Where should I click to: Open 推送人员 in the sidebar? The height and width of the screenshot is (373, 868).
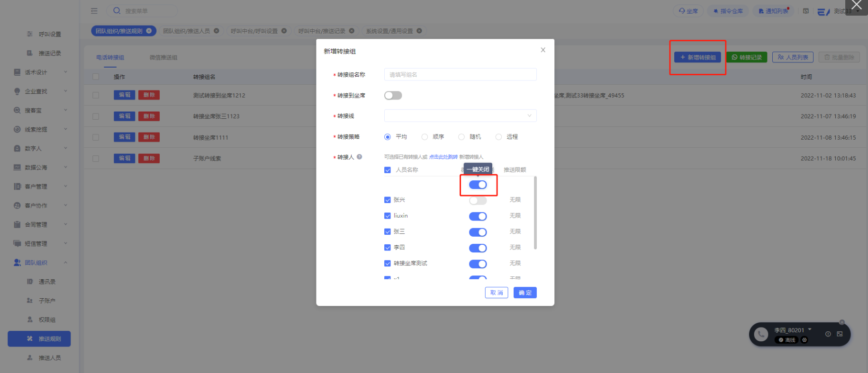pos(49,358)
